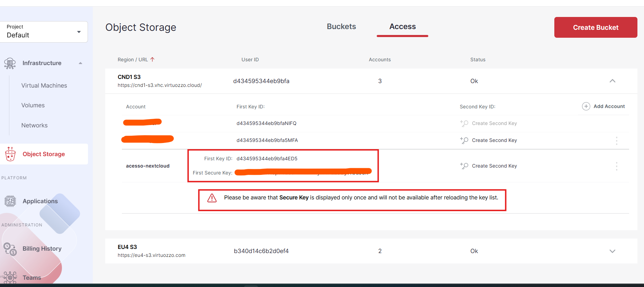The width and height of the screenshot is (644, 287).
Task: Click the Create Bucket button
Action: point(596,27)
